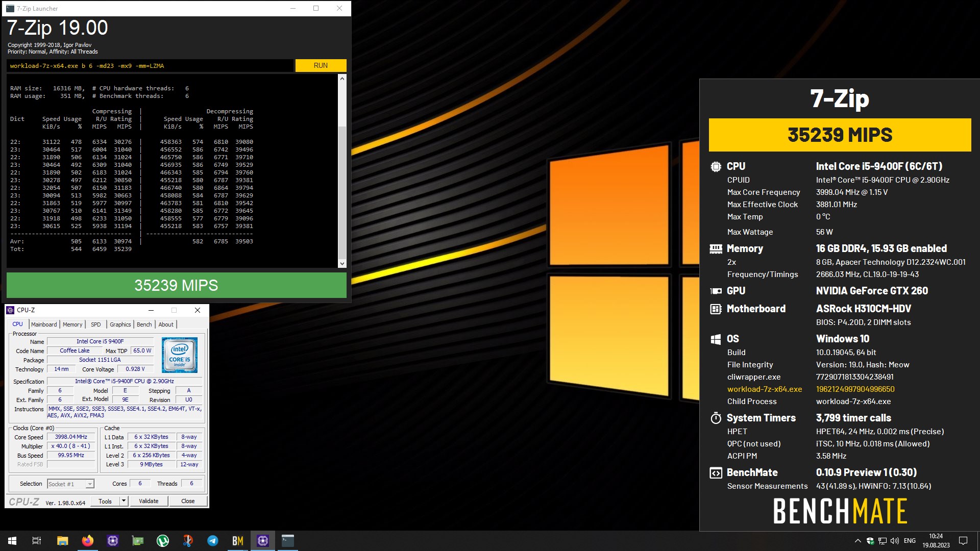Switch to the Mainboard tab in CPU-Z
This screenshot has height=551, width=980.
pyautogui.click(x=44, y=324)
